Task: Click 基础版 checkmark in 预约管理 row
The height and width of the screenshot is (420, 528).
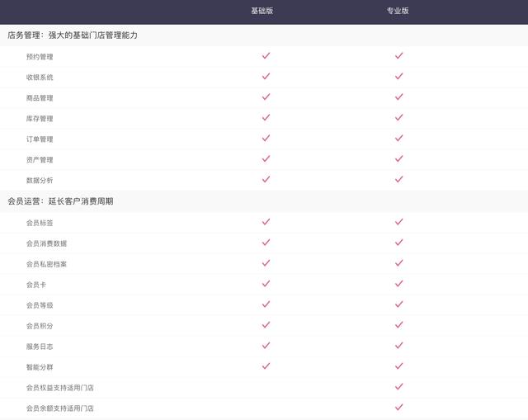Action: coord(266,55)
